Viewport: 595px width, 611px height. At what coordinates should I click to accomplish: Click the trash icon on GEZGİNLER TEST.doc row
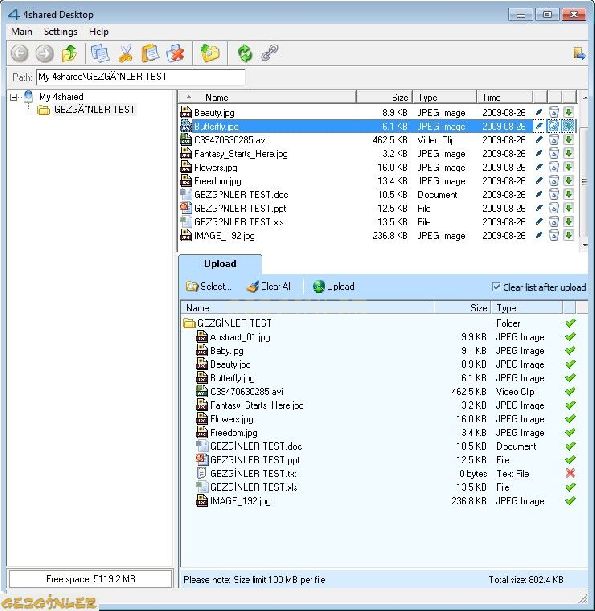tap(554, 194)
